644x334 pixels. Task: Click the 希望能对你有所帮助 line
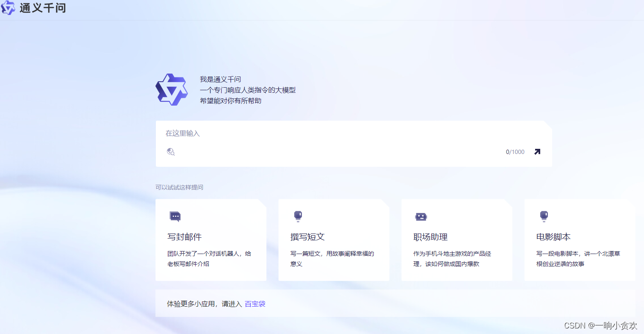click(231, 101)
